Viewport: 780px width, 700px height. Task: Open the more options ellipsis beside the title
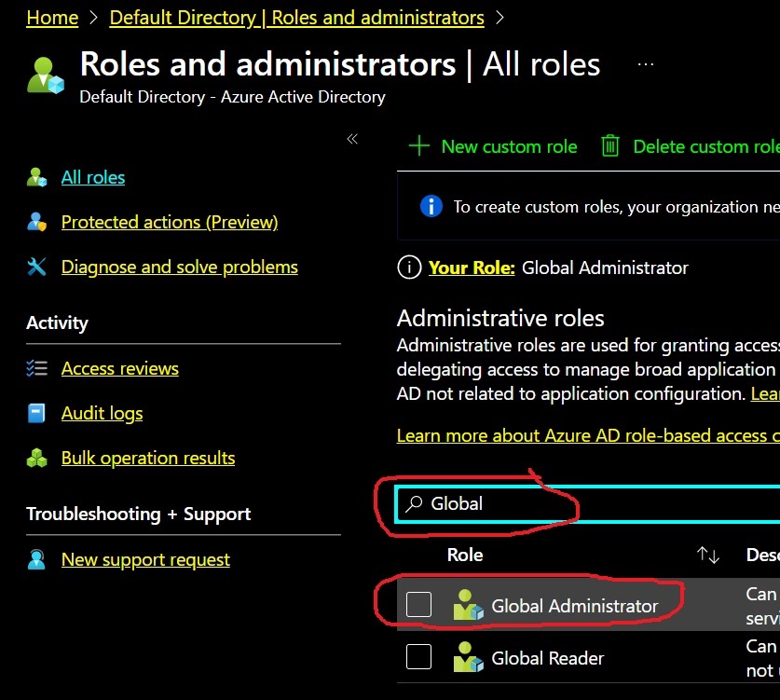coord(645,64)
